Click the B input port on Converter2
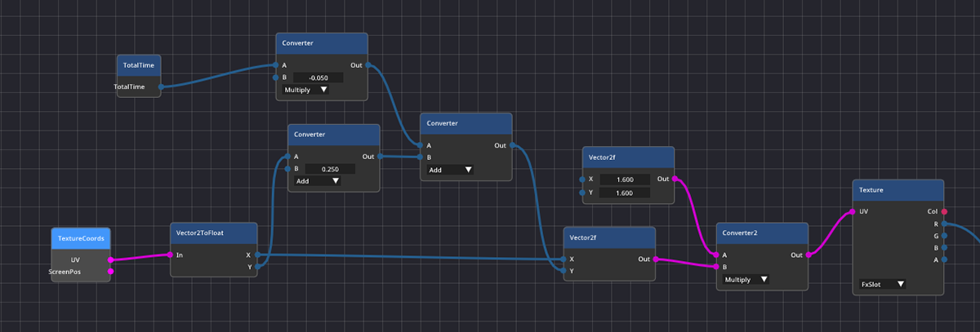The width and height of the screenshot is (980, 332). [716, 266]
